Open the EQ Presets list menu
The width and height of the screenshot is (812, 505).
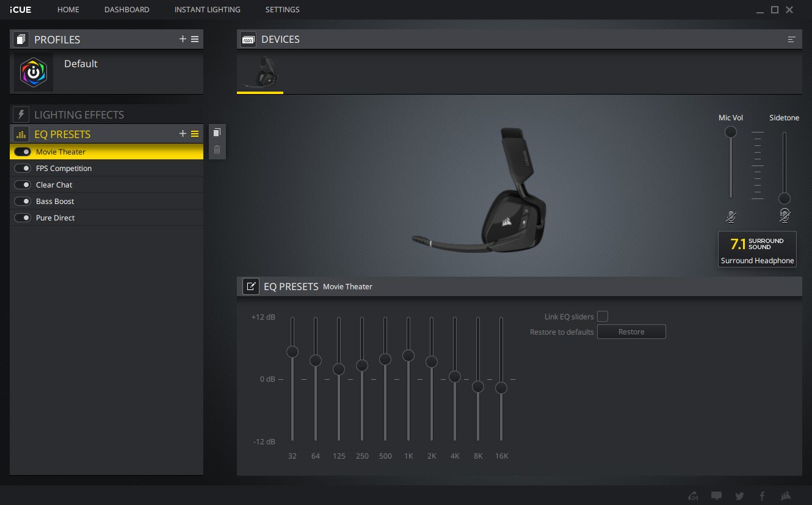pos(195,134)
